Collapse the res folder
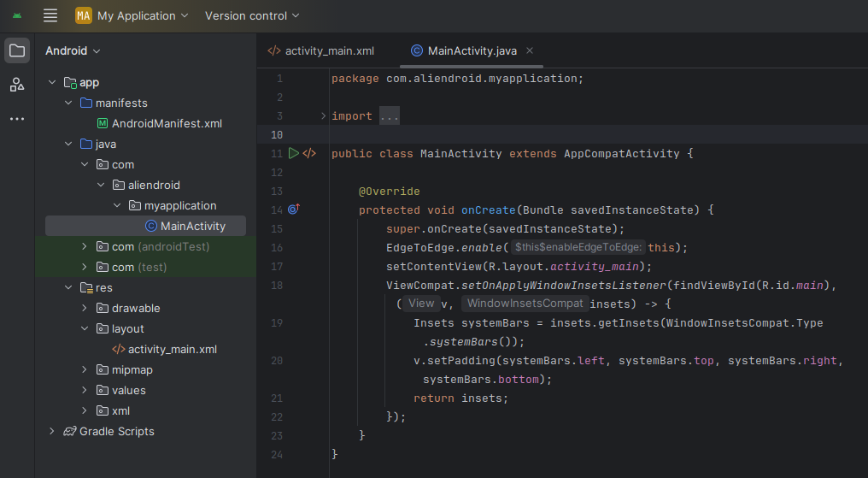The image size is (868, 478). [68, 287]
